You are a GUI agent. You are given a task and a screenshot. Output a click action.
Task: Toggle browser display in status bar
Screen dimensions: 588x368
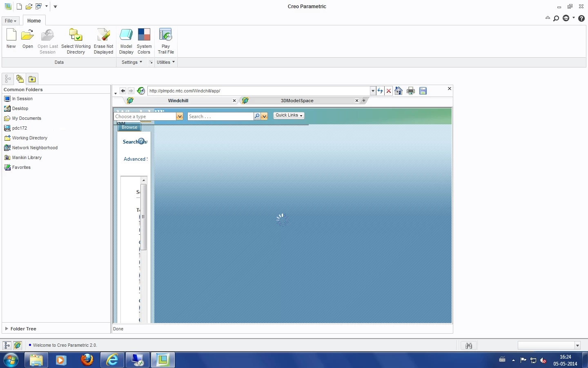(x=18, y=346)
